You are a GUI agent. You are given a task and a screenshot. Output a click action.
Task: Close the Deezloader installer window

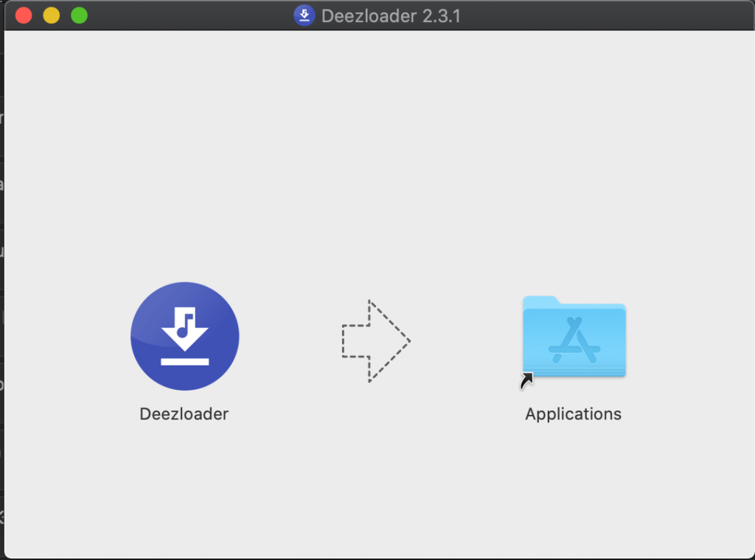pos(24,14)
